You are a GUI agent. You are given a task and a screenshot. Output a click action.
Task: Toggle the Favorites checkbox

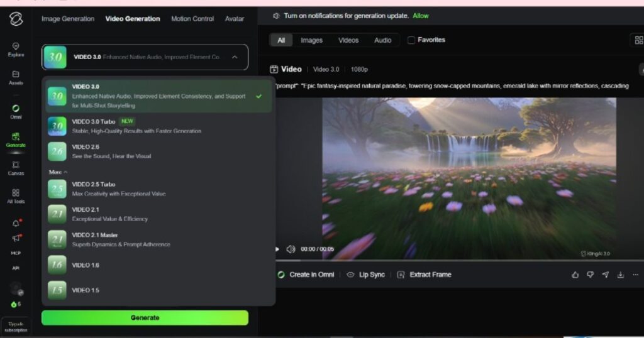(411, 40)
